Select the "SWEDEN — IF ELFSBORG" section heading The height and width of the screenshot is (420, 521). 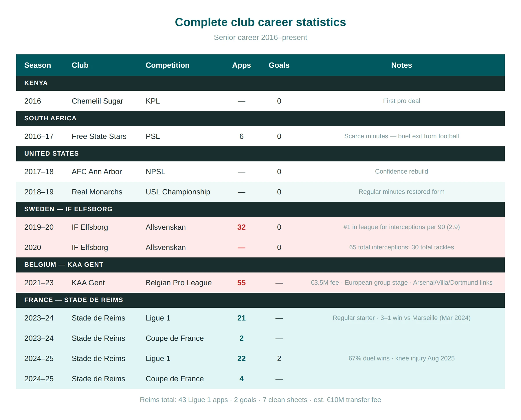(68, 209)
